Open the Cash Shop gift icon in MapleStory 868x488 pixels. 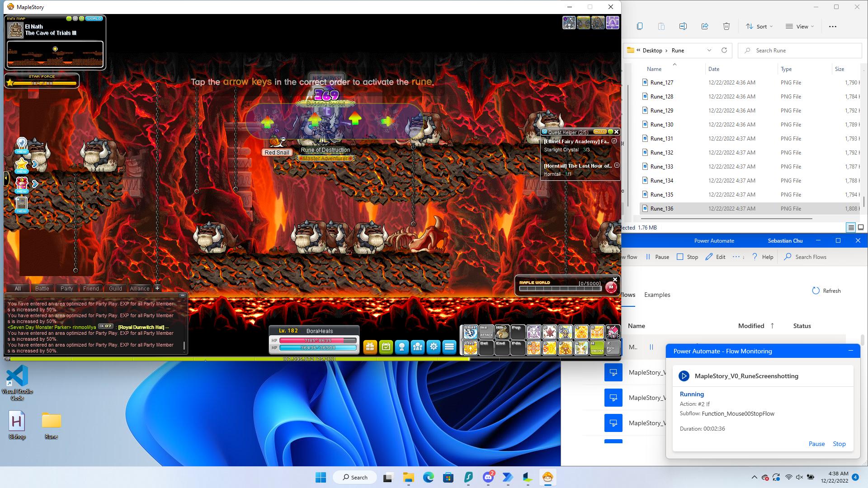[x=370, y=347]
